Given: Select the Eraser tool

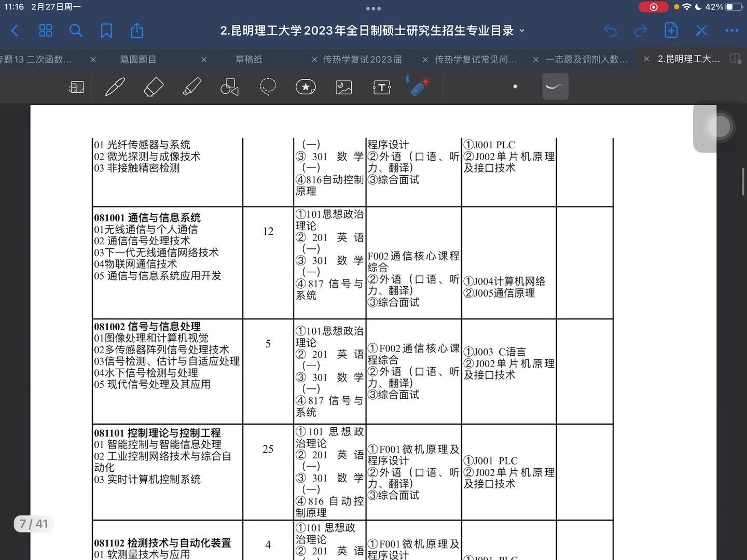Looking at the screenshot, I should coord(153,87).
